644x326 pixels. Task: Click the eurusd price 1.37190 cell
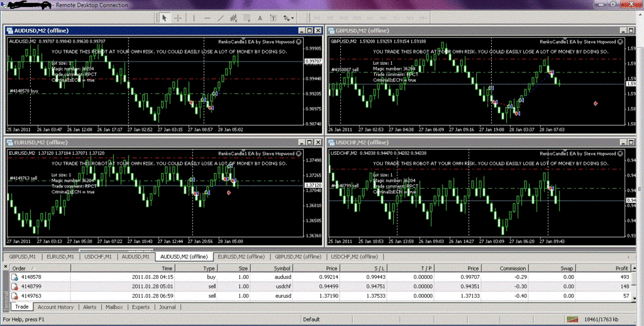pos(328,296)
